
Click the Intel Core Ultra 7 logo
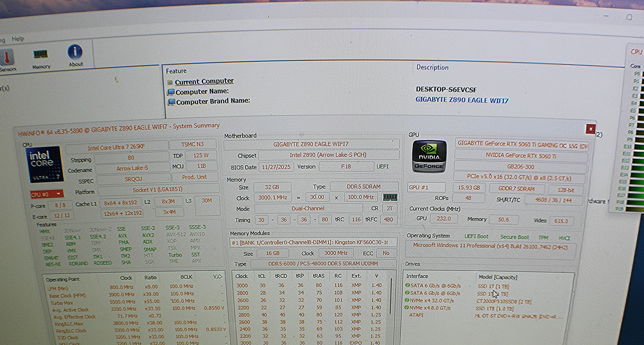[45, 165]
